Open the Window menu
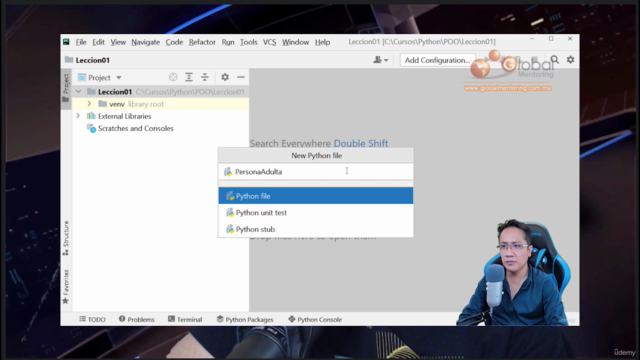Image resolution: width=640 pixels, height=360 pixels. coord(295,42)
